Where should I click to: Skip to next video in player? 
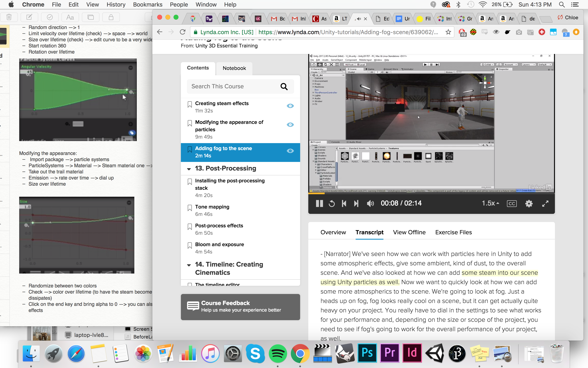[356, 203]
